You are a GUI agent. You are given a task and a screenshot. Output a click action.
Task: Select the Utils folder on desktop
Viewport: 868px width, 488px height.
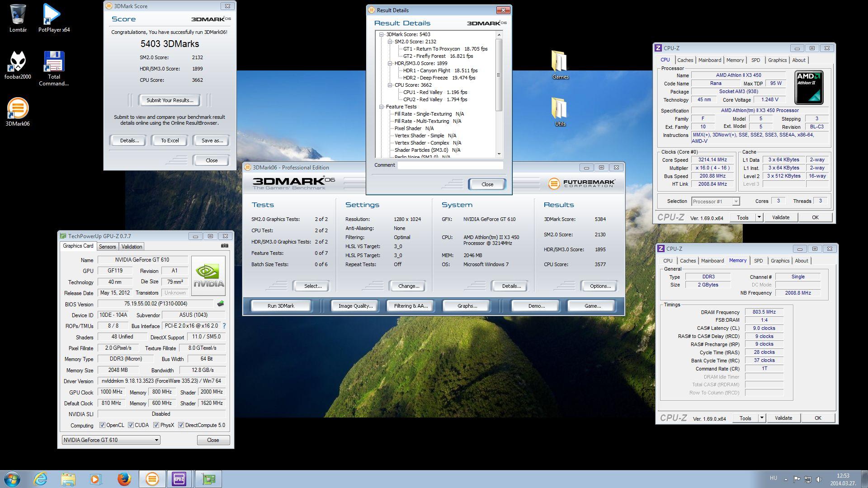point(560,112)
